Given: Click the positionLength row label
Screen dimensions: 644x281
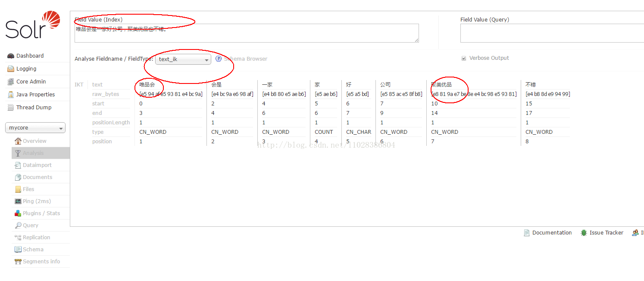Looking at the screenshot, I should 111,123.
